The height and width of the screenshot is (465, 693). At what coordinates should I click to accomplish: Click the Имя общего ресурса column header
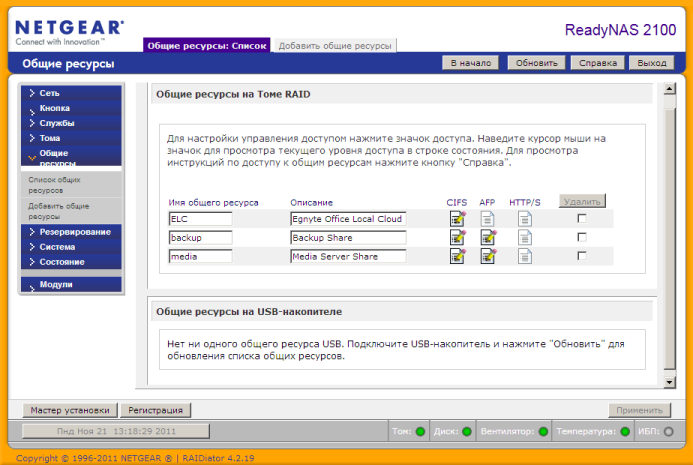pyautogui.click(x=213, y=202)
